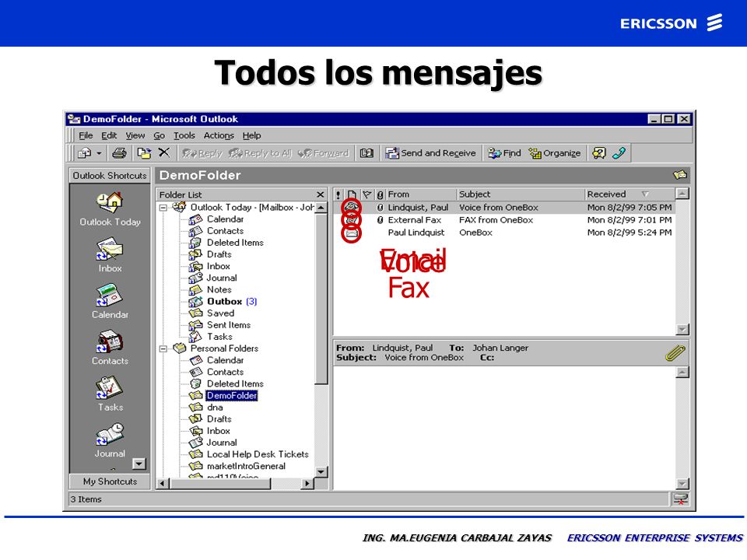The image size is (747, 560).
Task: Click Organize button in toolbar
Action: point(555,153)
